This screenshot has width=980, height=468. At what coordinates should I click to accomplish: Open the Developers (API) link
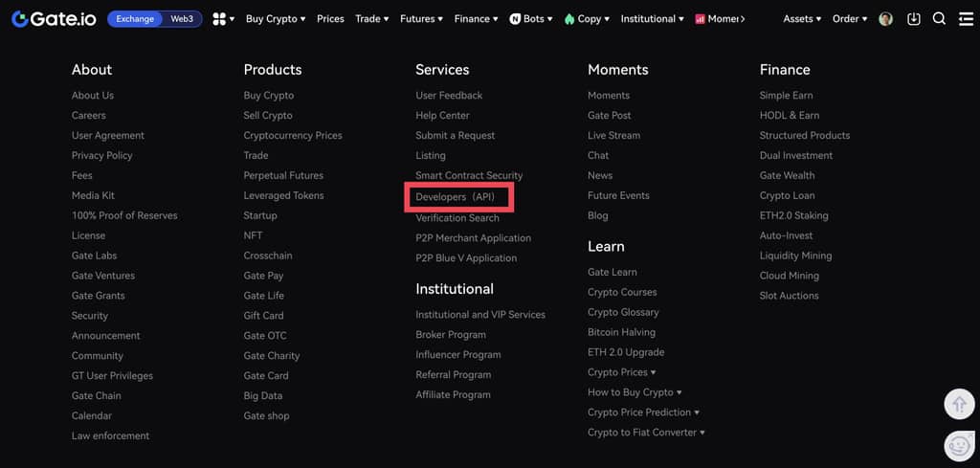tap(456, 196)
